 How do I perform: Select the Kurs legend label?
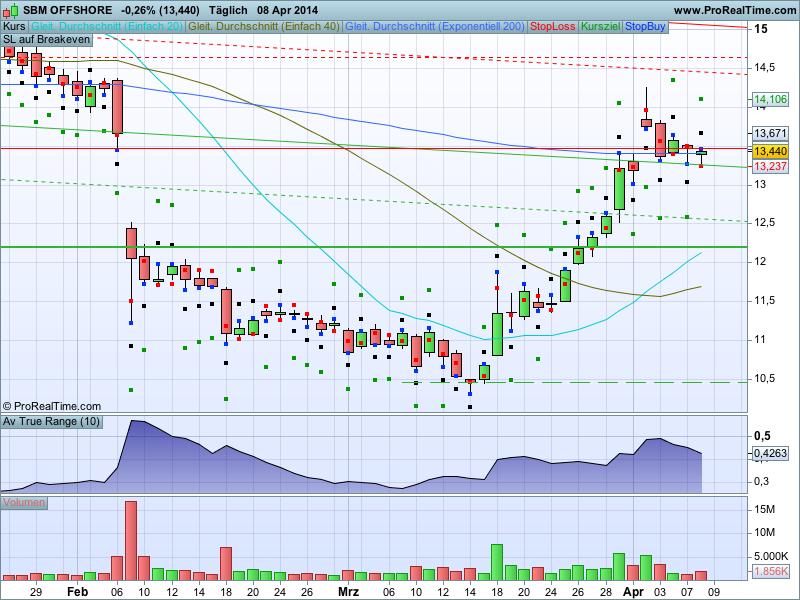coord(14,27)
